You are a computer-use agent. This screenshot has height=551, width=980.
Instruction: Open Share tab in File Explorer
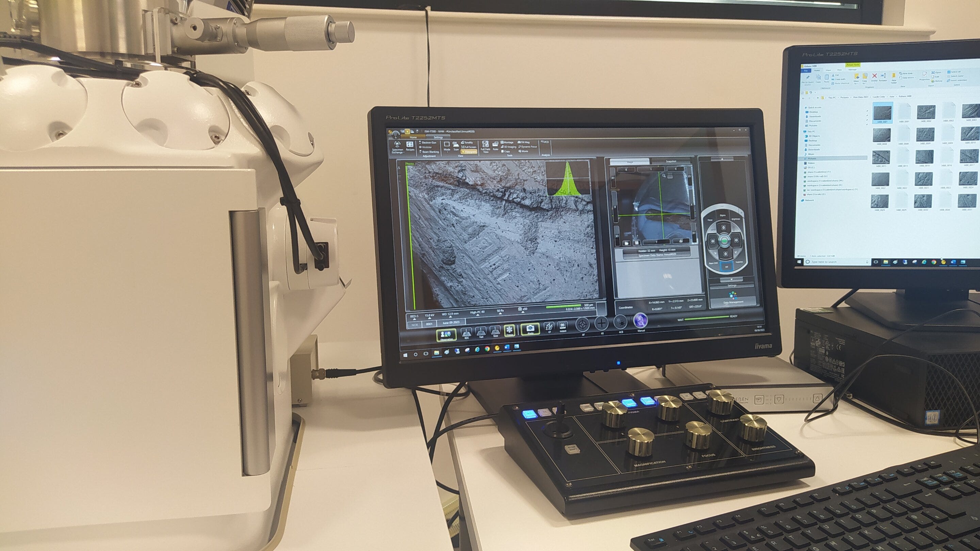click(829, 70)
